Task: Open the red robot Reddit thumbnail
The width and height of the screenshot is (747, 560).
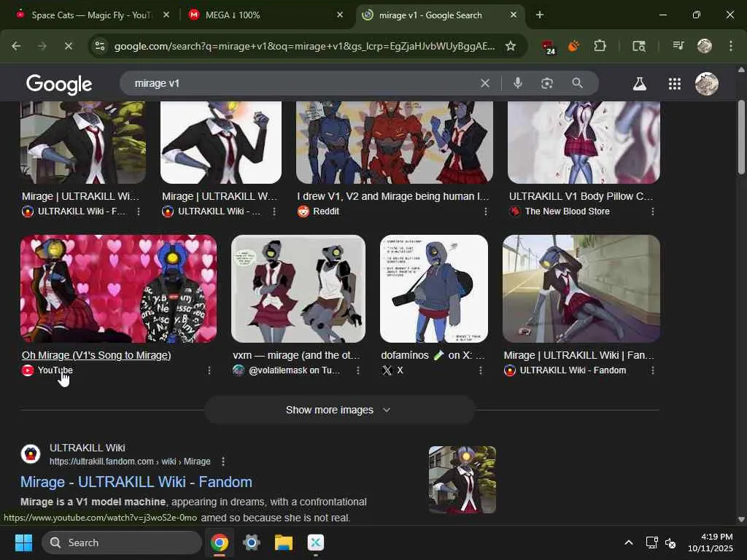Action: 395,142
